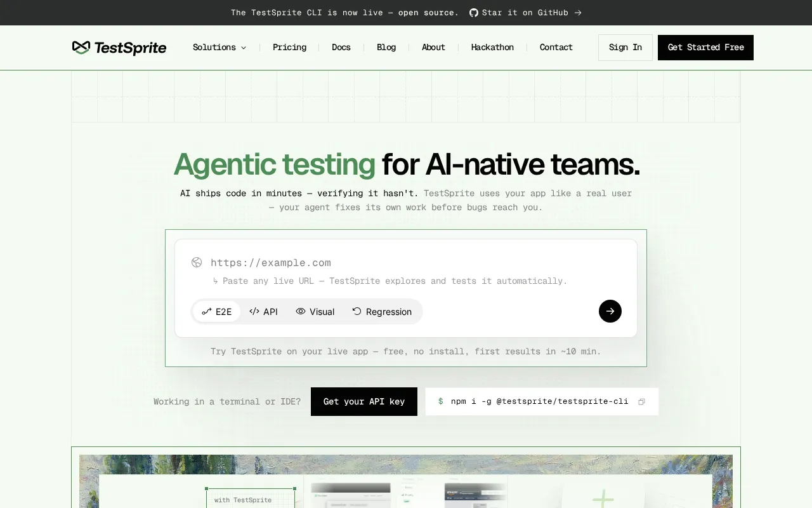812x508 pixels.
Task: Click 'Try TestSprite on your live app' caption
Action: point(406,351)
